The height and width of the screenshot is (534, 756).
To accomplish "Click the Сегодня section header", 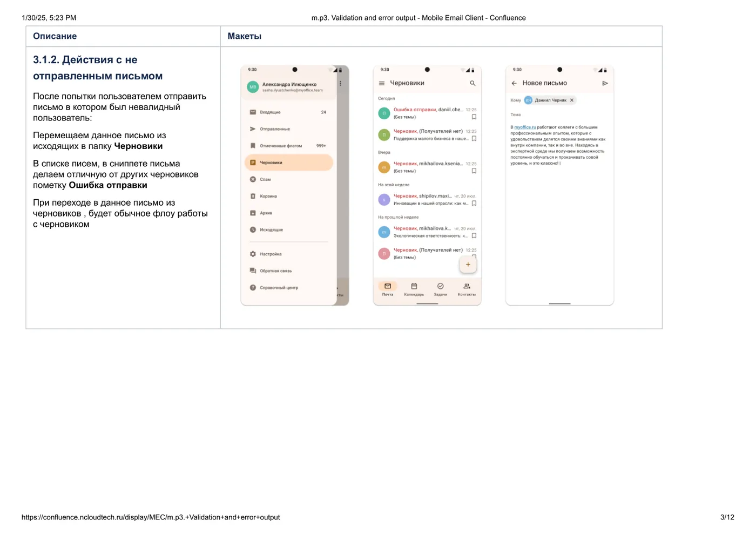I will tap(387, 99).
